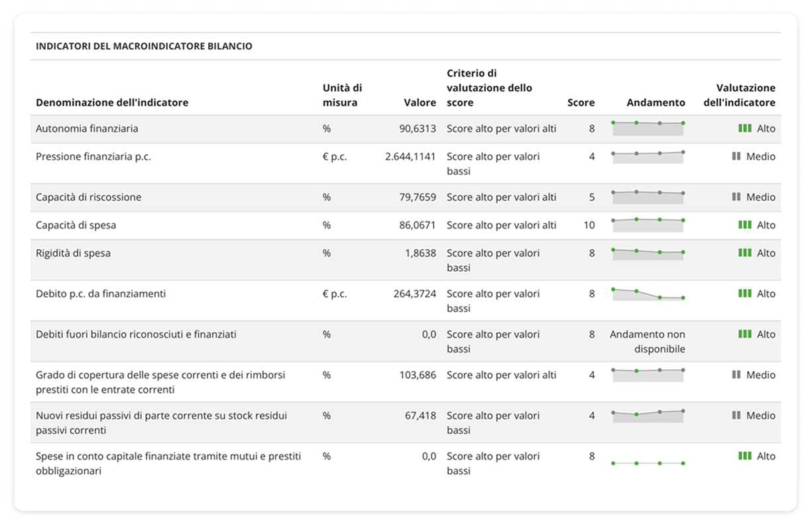Click the Medio icon for Grado di copertura row

(x=736, y=375)
